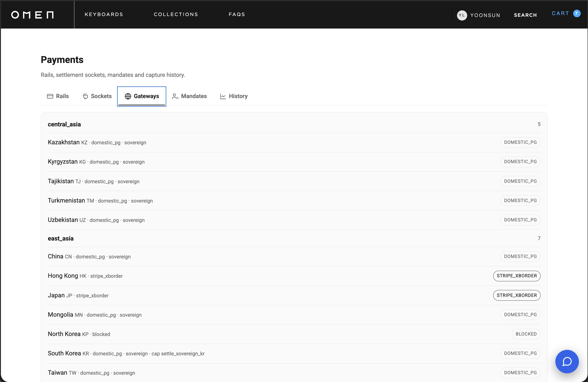Screen dimensions: 588x382
Task: Click the cart count badge 7
Action: point(577,13)
